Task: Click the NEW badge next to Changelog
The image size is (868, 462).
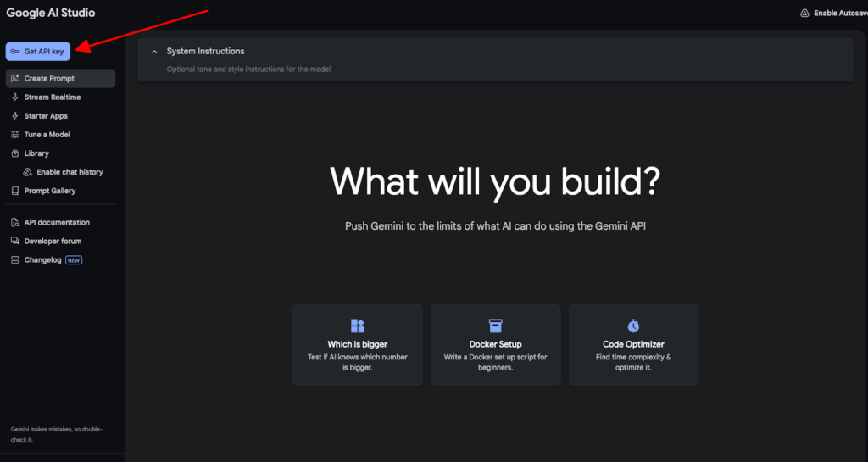Action: (74, 260)
